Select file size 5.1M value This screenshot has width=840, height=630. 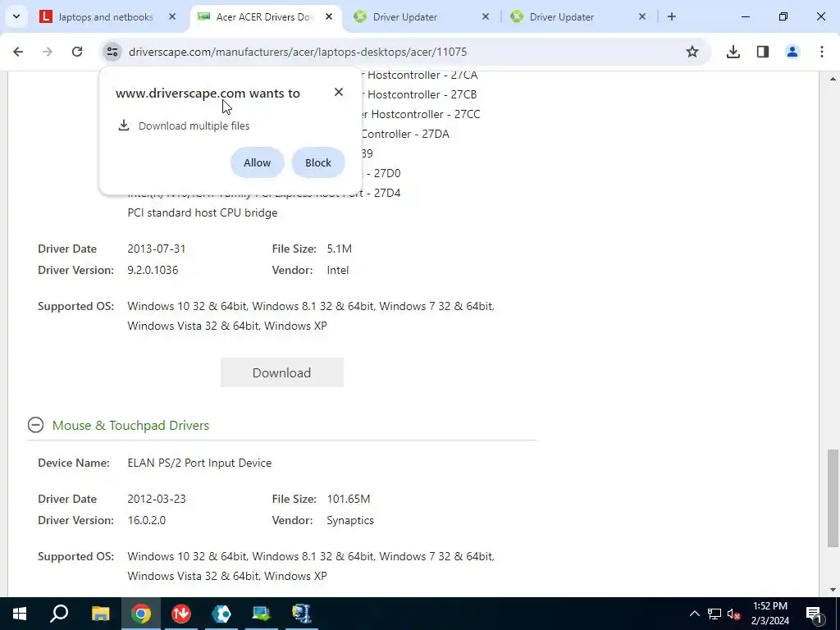tap(339, 249)
